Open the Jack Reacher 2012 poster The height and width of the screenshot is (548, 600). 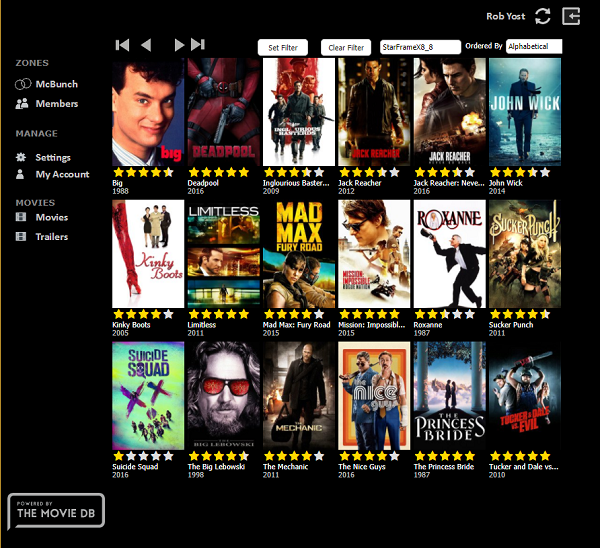(x=374, y=112)
